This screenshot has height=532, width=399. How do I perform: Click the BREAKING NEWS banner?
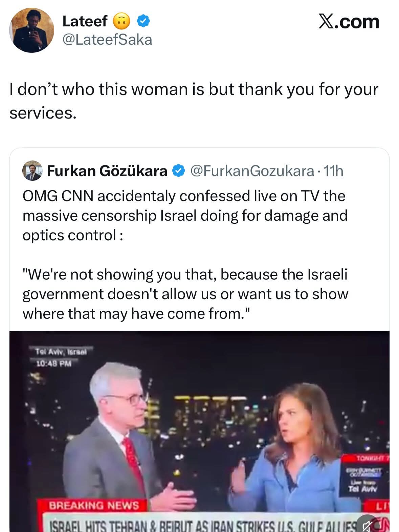pos(94,506)
